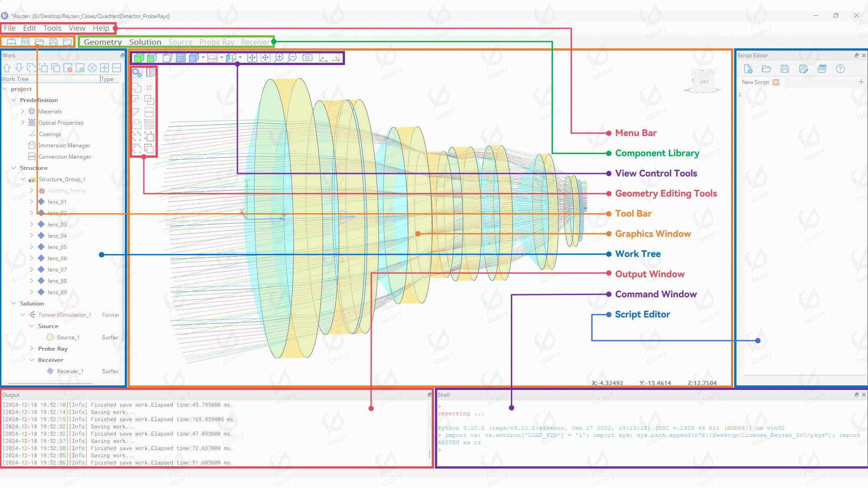
Task: Click the dashed-border four-arrow fit icon
Action: (265, 57)
